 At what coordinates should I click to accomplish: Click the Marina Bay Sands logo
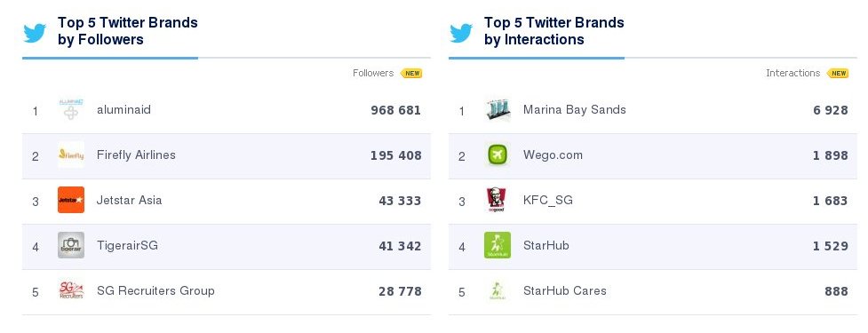tap(498, 109)
